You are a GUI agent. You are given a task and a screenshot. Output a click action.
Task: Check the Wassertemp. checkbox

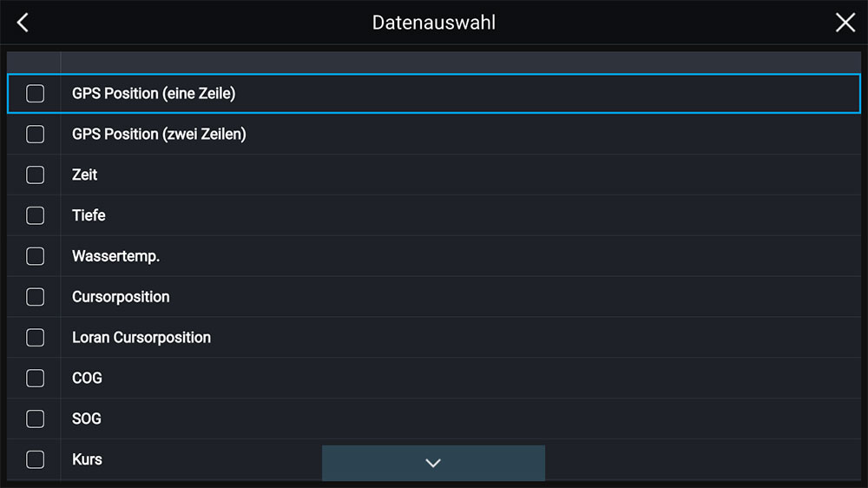(x=35, y=256)
